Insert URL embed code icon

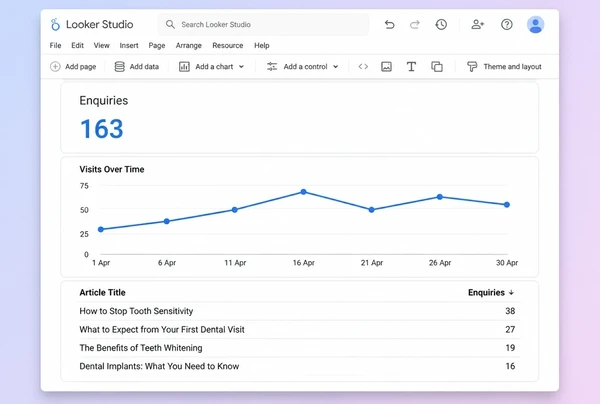coord(363,67)
